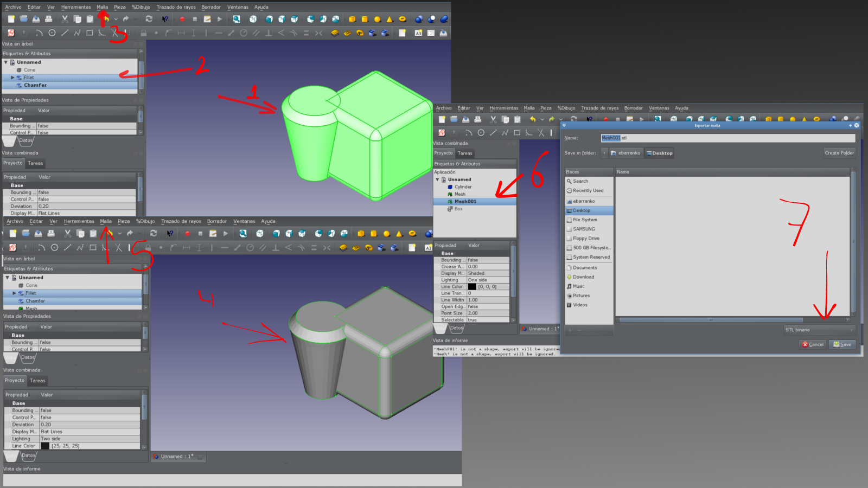The width and height of the screenshot is (868, 488).
Task: Click Cut scissors icon in top-left window
Action: pos(65,19)
